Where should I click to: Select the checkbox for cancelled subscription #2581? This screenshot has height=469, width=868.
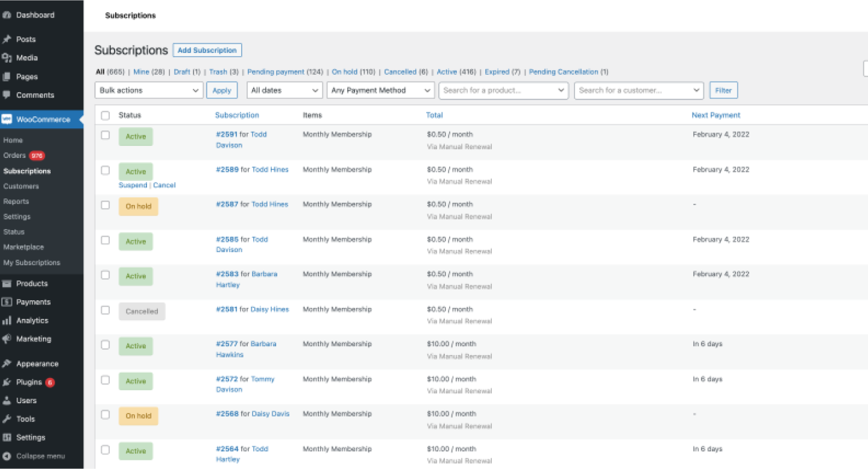tap(105, 310)
